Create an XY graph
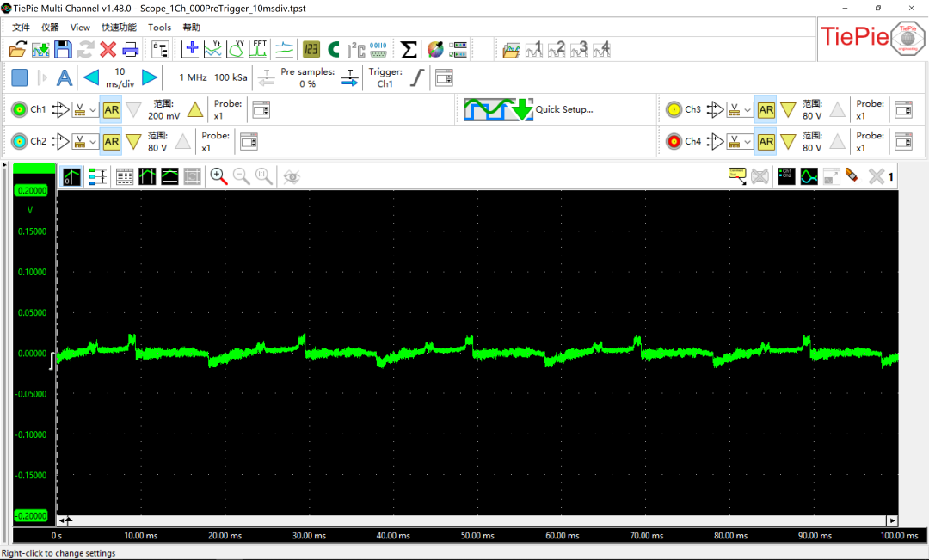The image size is (929, 560). pos(236,49)
